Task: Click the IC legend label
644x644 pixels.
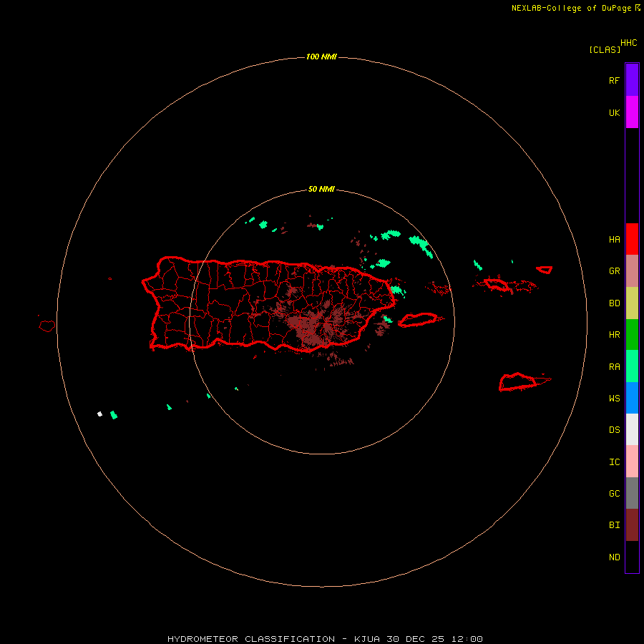Action: (x=614, y=462)
